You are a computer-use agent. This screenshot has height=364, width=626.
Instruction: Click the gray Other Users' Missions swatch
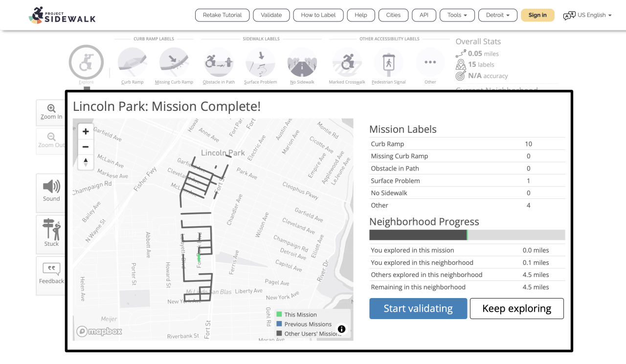click(x=279, y=334)
